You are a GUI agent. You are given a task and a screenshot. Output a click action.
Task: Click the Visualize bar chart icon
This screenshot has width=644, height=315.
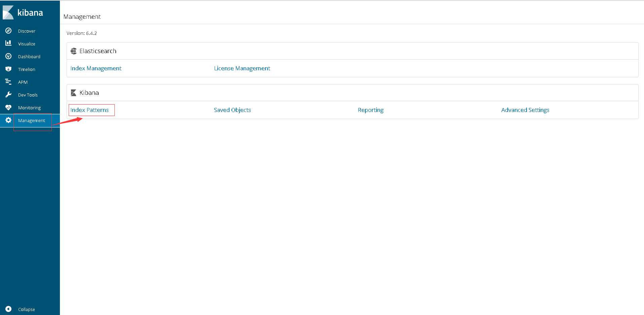[8, 43]
